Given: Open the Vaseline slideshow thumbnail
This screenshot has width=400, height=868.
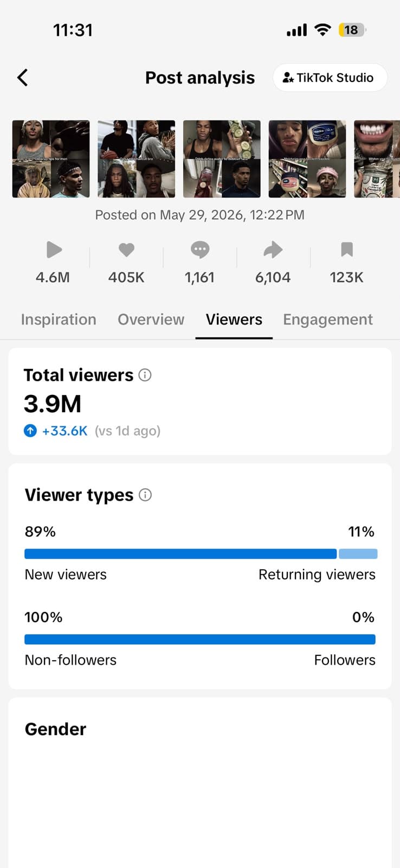Looking at the screenshot, I should tap(307, 159).
